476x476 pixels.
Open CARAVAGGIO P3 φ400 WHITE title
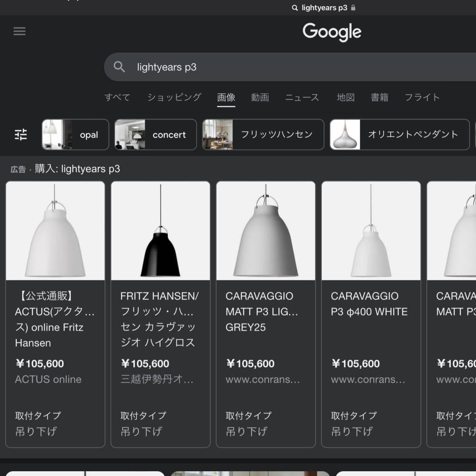pos(369,304)
